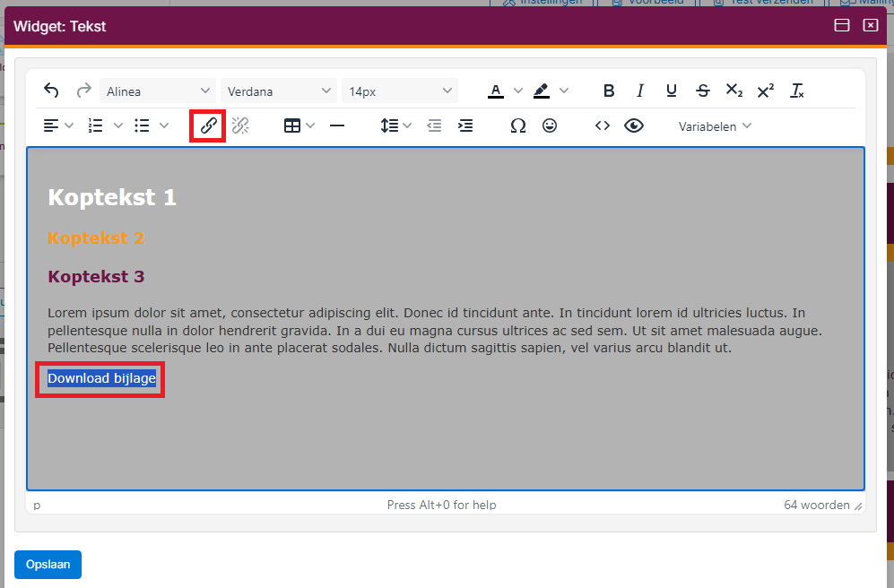Screen dimensions: 894x588
Task: Toggle strikethrough formatting
Action: pyautogui.click(x=703, y=91)
